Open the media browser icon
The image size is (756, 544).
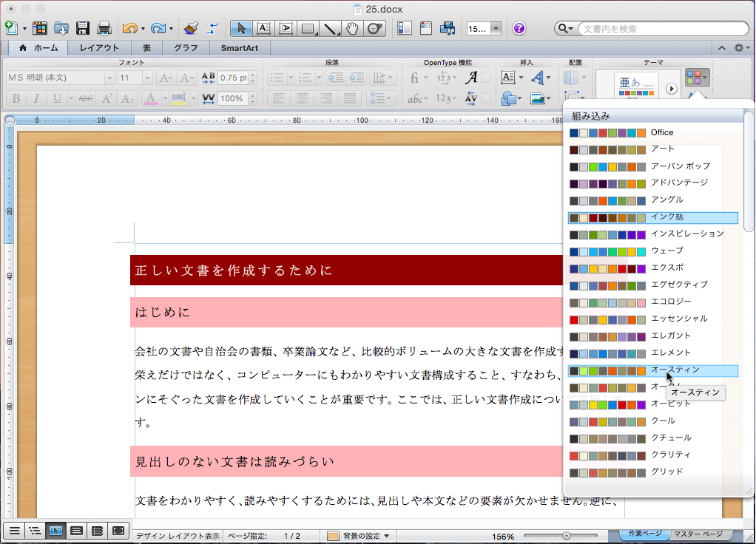point(448,28)
